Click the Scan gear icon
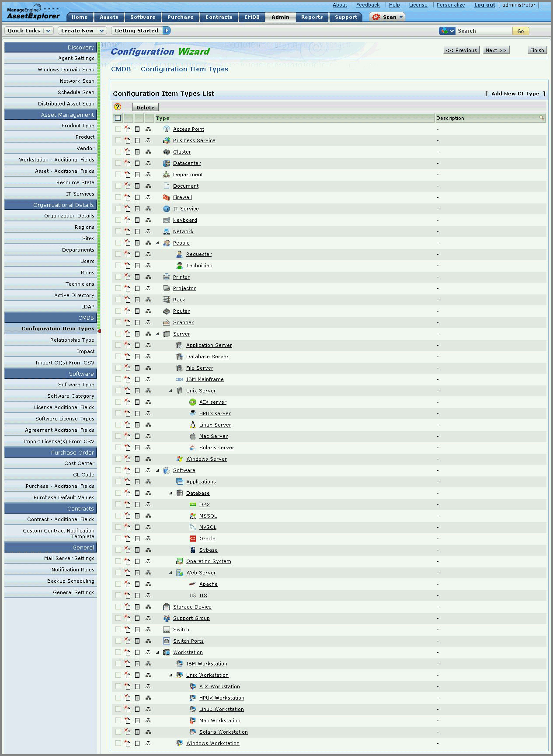This screenshot has height=756, width=553. pos(376,17)
